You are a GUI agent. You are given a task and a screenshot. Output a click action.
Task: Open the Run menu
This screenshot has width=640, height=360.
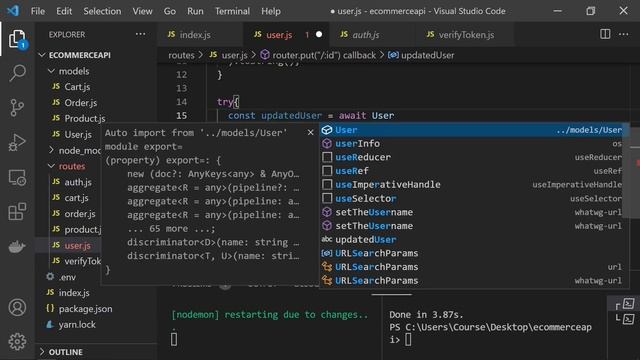[195, 11]
